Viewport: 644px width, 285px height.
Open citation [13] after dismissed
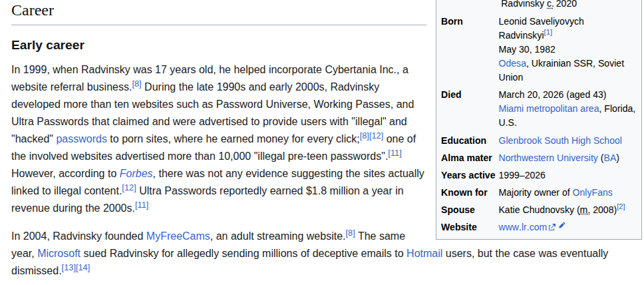click(69, 268)
